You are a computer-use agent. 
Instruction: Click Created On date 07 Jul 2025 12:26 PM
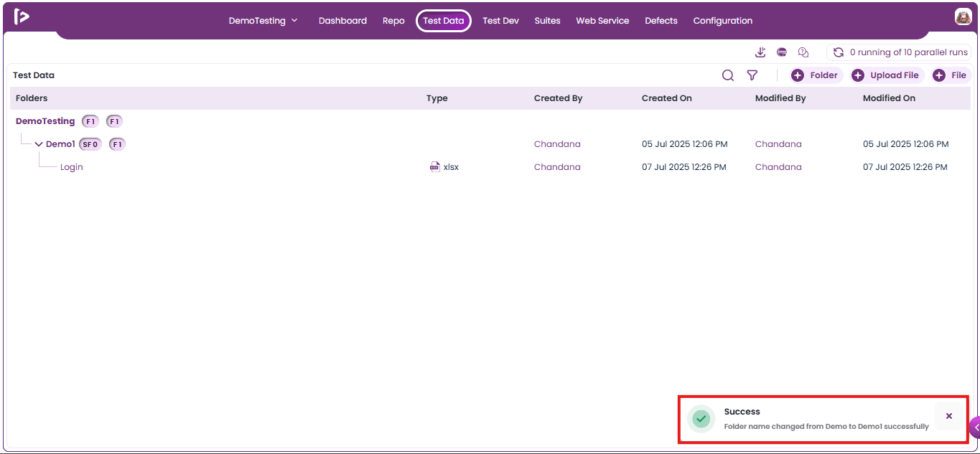coord(684,167)
